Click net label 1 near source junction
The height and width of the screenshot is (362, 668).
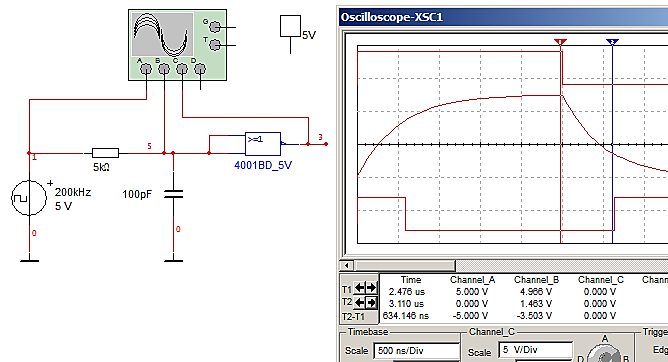point(35,157)
